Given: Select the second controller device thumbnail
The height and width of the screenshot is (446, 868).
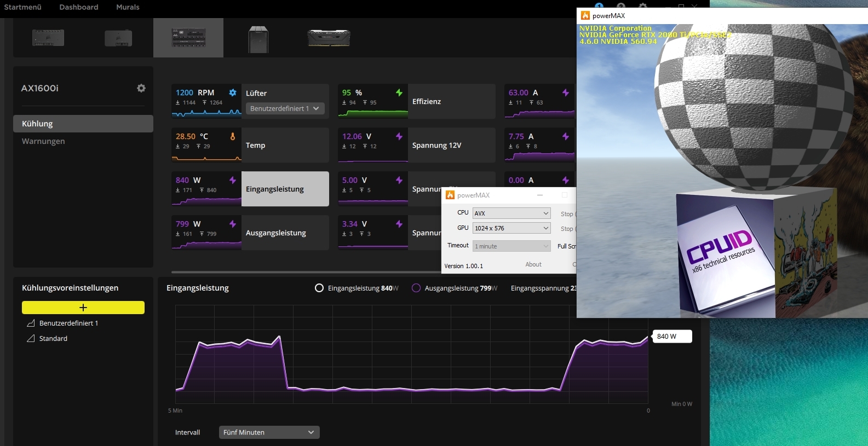Looking at the screenshot, I should point(118,38).
